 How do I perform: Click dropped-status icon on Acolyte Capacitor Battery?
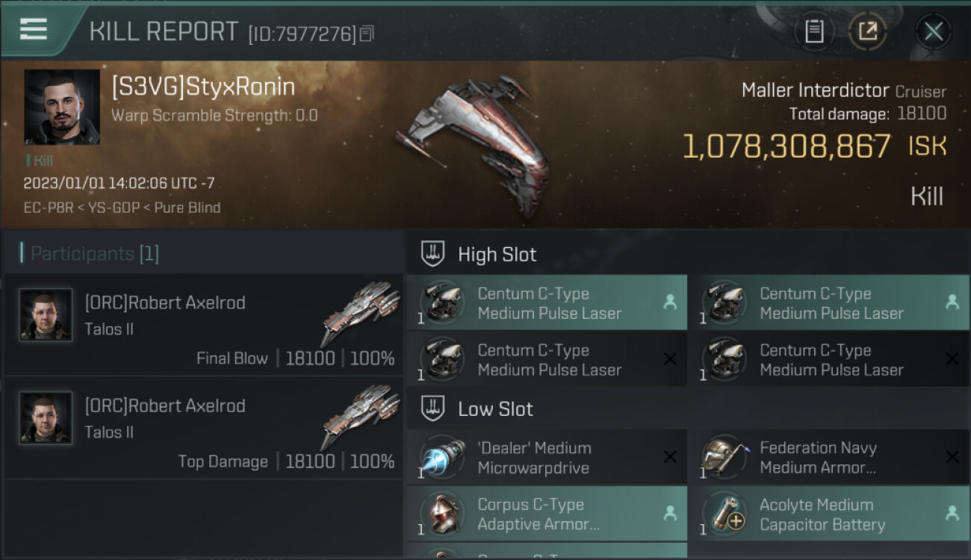pyautogui.click(x=952, y=514)
